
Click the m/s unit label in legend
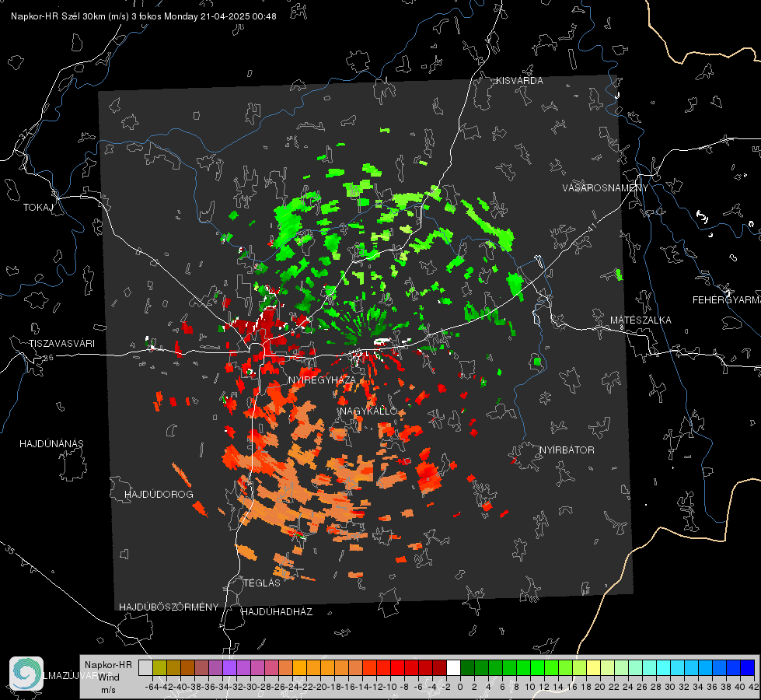coord(108,690)
